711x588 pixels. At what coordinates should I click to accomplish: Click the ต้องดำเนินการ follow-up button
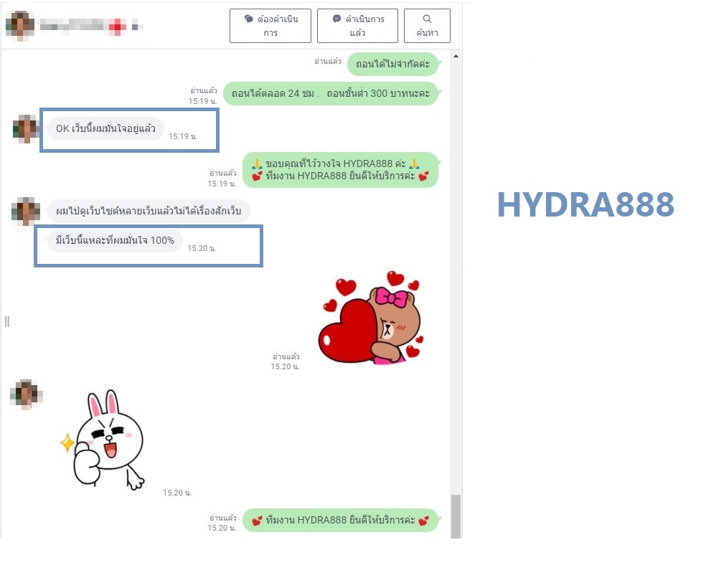pos(270,26)
